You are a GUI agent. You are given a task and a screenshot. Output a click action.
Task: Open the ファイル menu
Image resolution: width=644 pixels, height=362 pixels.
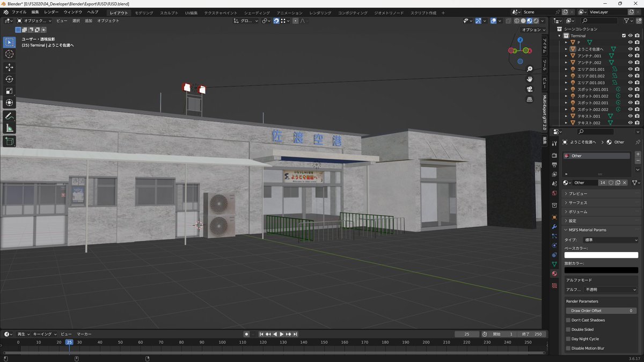[19, 12]
